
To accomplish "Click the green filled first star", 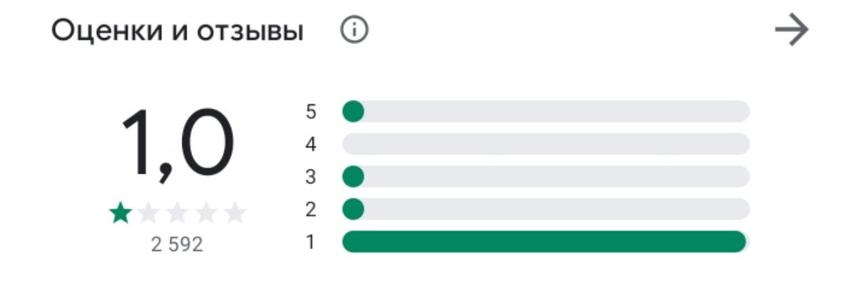I will point(121,214).
